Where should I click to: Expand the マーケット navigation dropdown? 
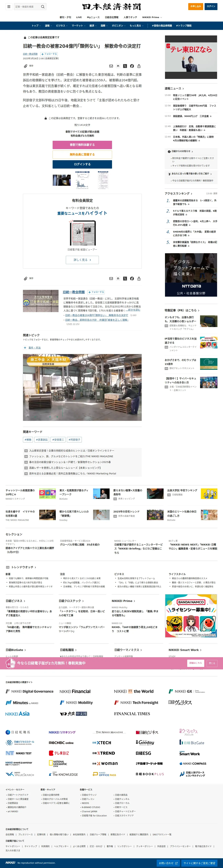point(79,26)
